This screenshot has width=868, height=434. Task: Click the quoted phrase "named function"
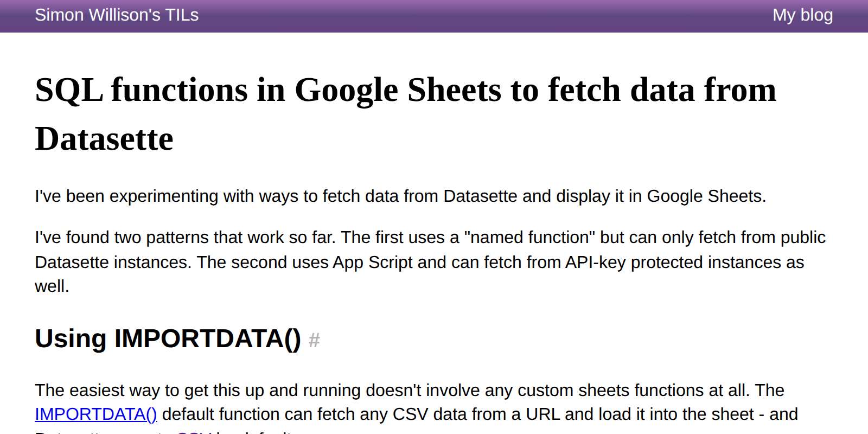(x=529, y=238)
